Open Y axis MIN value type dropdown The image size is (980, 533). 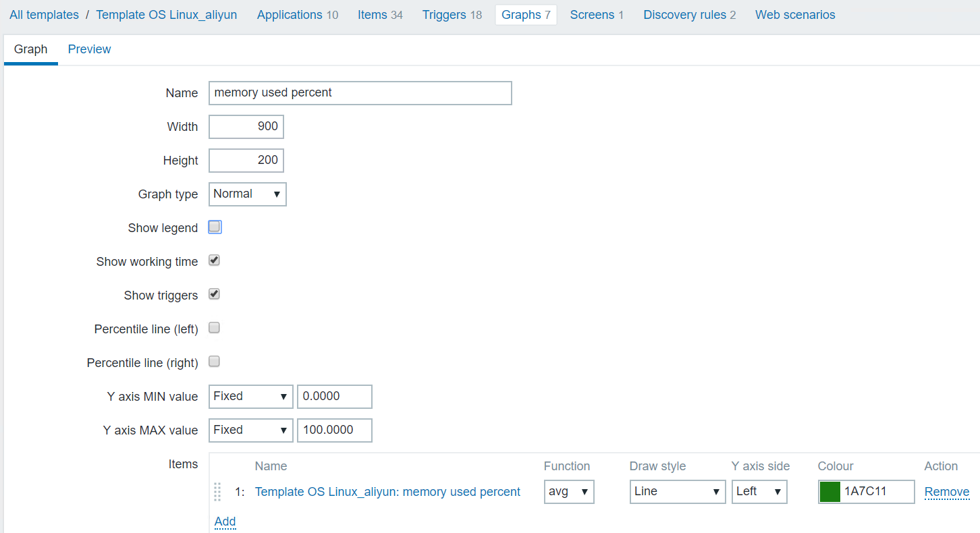click(251, 397)
